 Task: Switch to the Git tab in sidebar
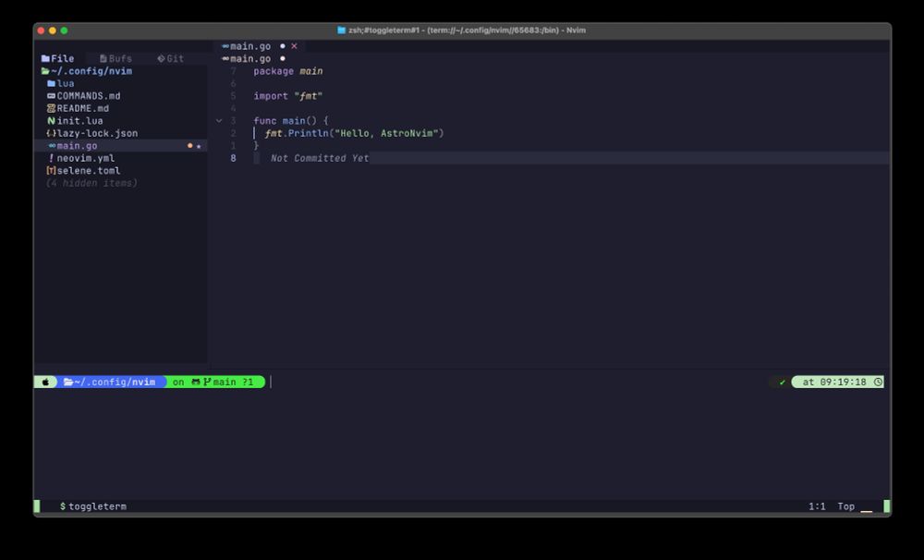click(x=171, y=58)
